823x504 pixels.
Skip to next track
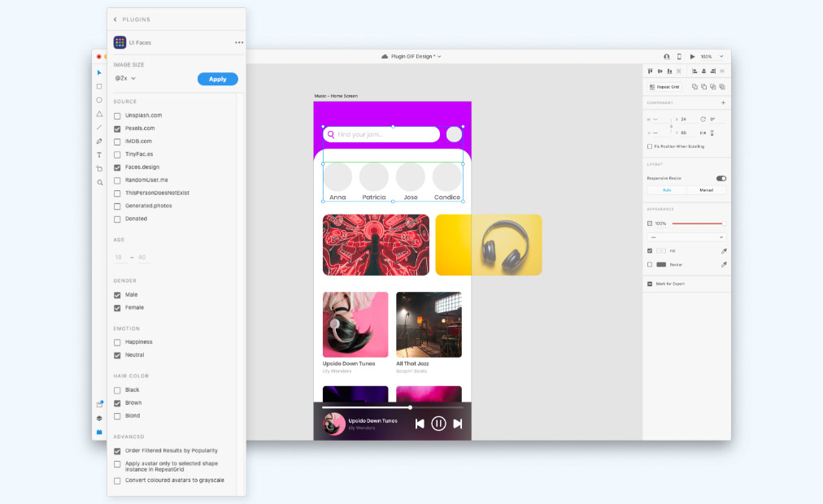(458, 424)
